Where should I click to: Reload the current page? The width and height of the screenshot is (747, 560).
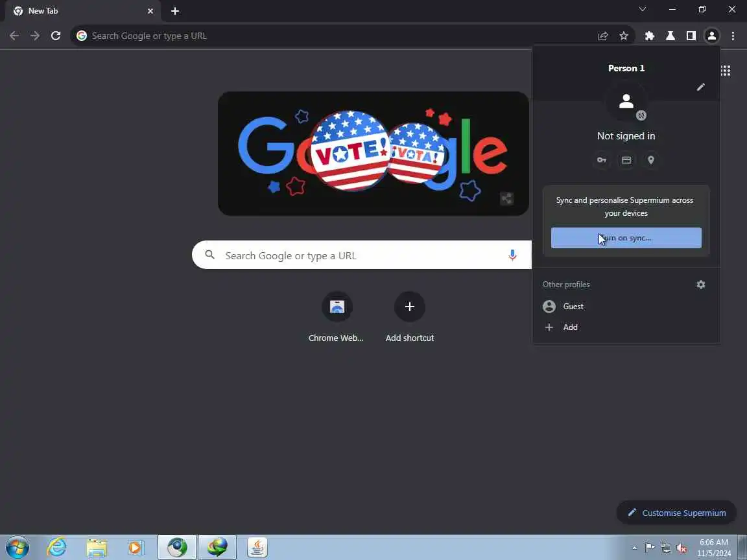click(x=56, y=36)
